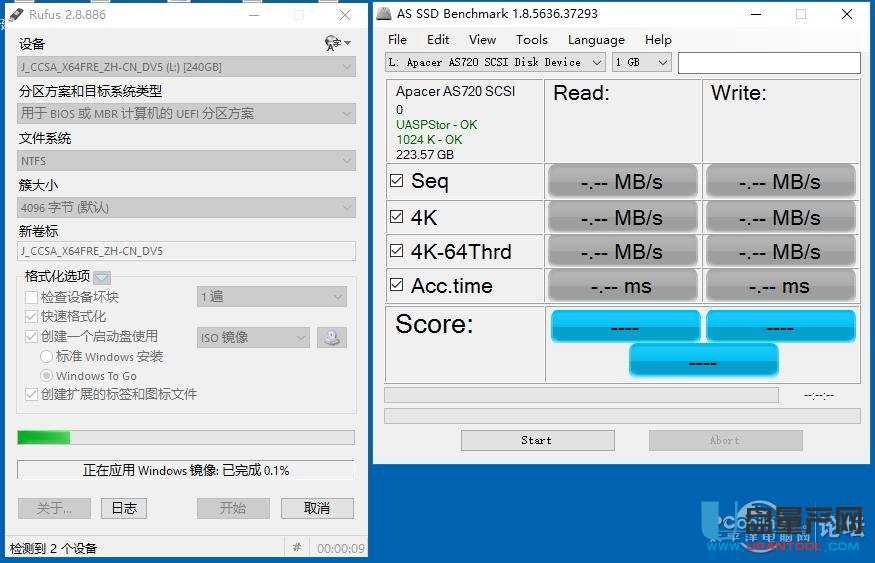Click the Rufus start (开始) button
This screenshot has height=563, width=875.
[233, 508]
